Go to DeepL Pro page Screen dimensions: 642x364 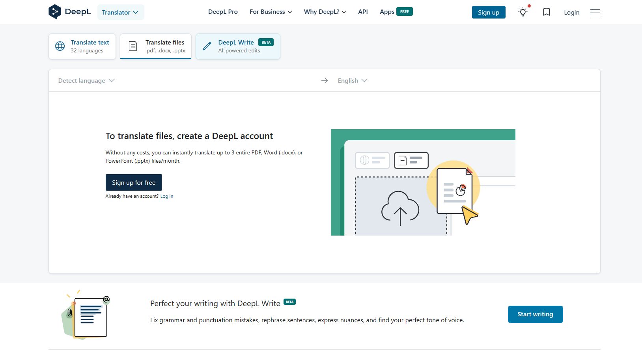223,12
